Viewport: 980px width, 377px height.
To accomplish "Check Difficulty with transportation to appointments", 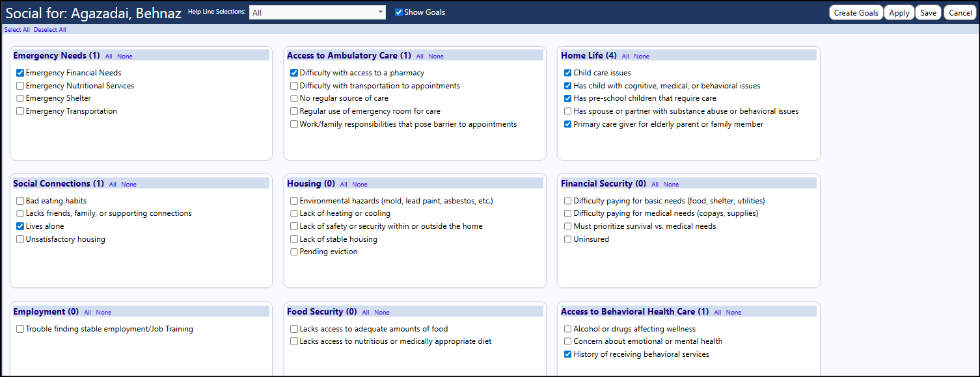I will tap(294, 86).
